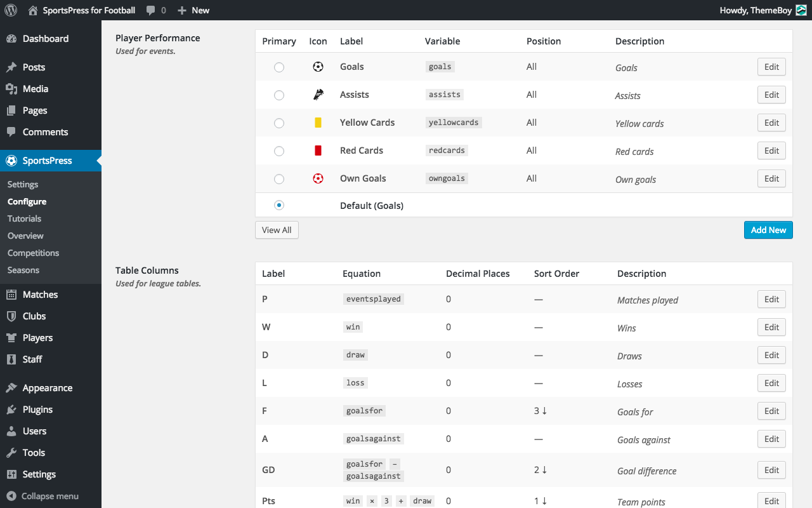Click the soccer ball Goals icon
Image resolution: width=812 pixels, height=508 pixels.
[x=318, y=67]
